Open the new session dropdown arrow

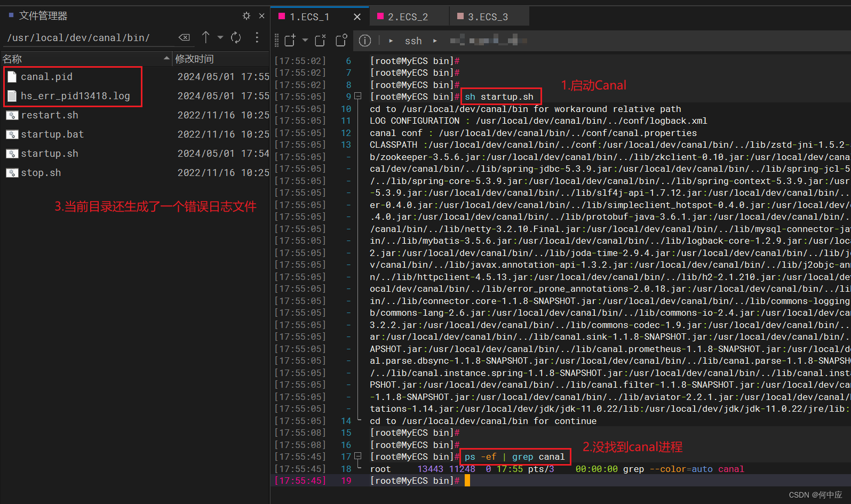(305, 41)
